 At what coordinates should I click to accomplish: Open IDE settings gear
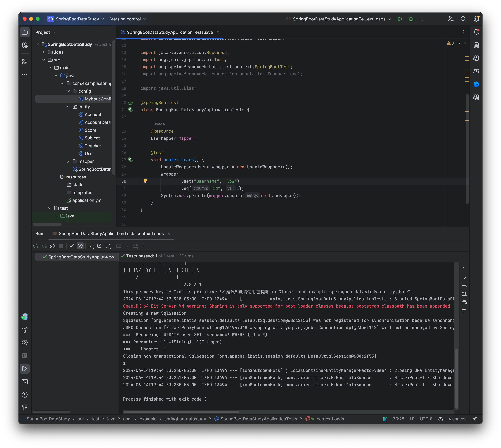point(476,19)
